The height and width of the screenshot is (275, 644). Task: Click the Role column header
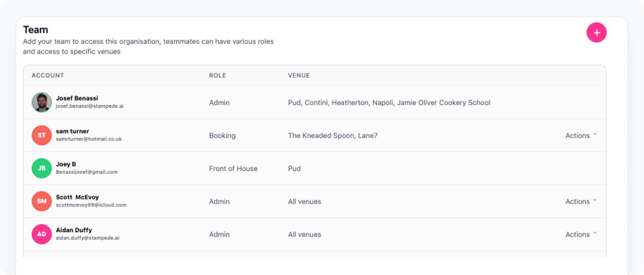coord(217,75)
